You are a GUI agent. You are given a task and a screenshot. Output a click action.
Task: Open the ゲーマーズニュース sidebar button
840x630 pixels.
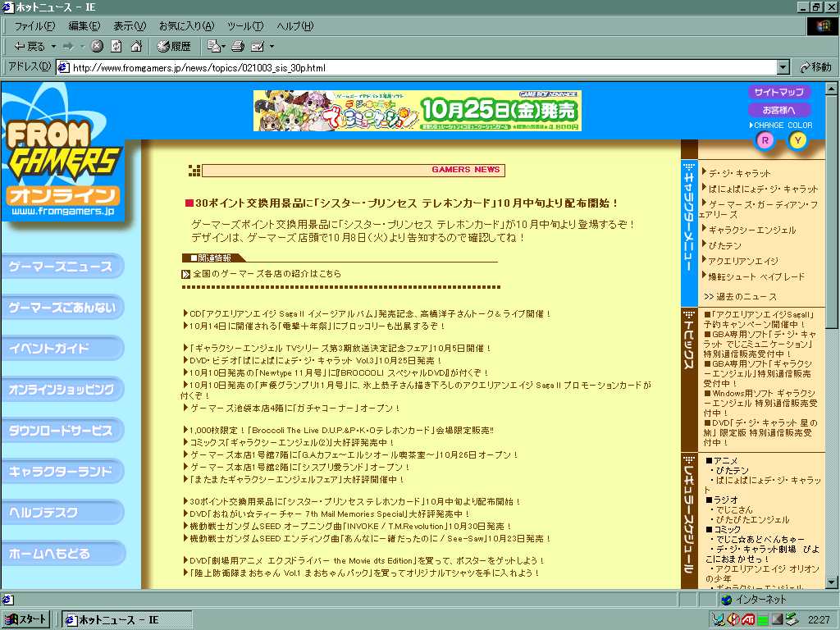coord(62,267)
